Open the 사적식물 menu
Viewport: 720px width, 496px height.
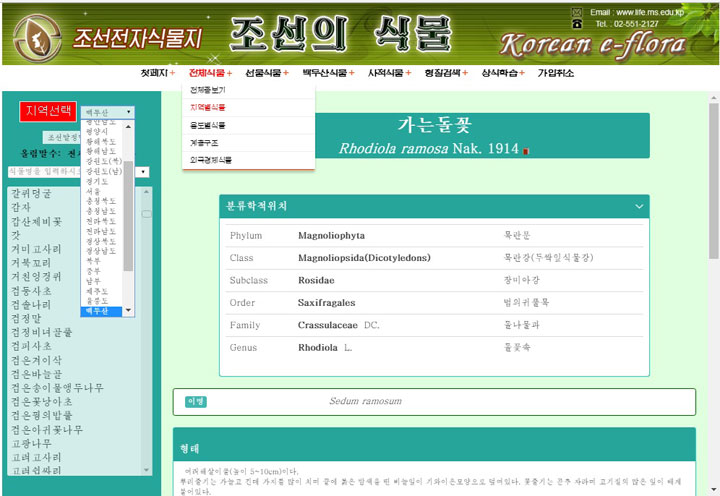tap(389, 73)
